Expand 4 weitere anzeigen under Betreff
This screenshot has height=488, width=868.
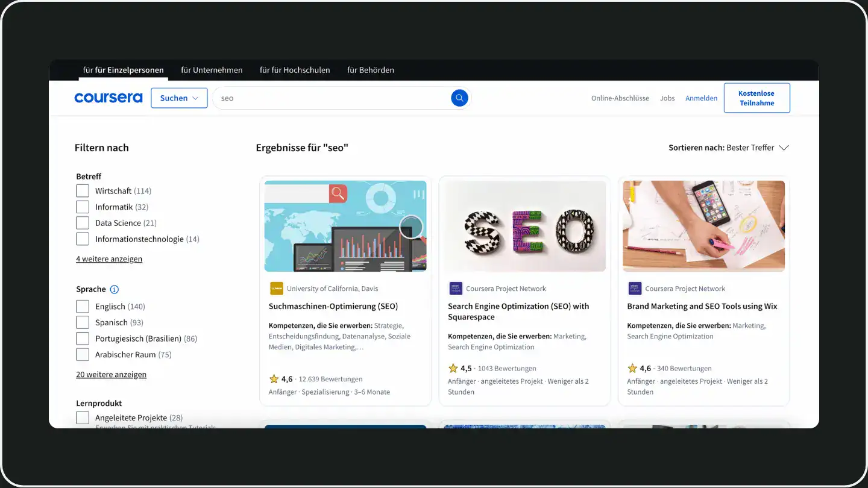pos(109,259)
